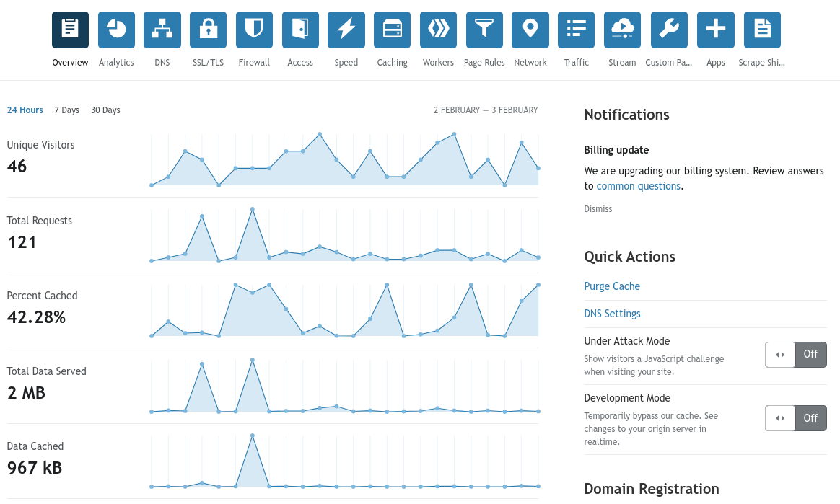Click the Unique Visitors chart
Screen dimensions: 840x504
(x=344, y=159)
